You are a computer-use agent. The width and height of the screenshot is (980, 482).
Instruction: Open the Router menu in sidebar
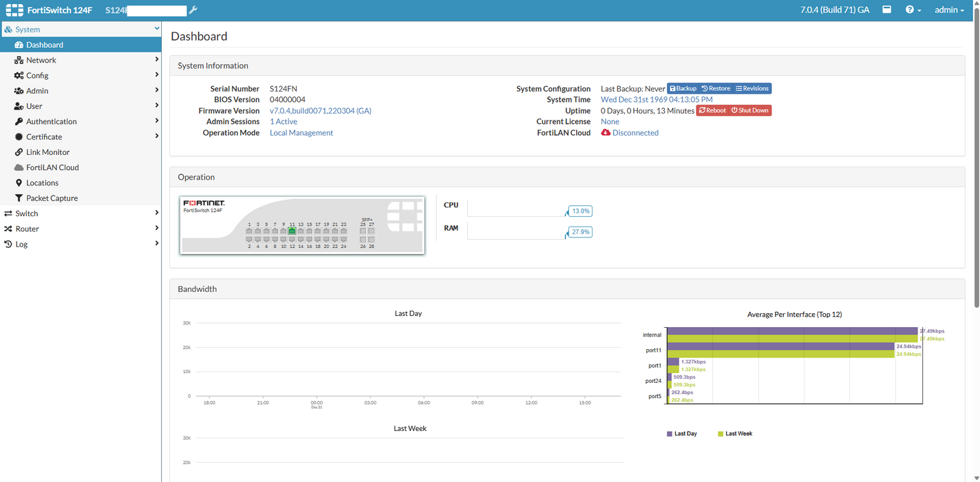[27, 229]
